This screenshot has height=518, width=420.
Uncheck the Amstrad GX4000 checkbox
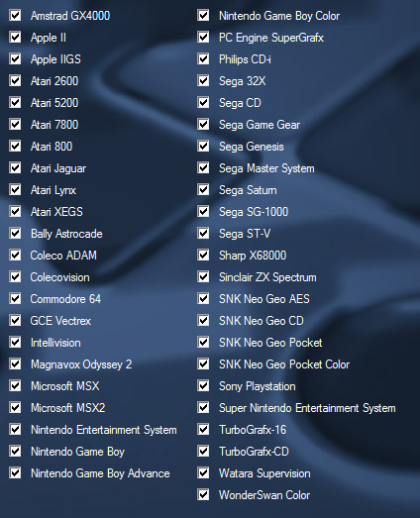point(15,15)
